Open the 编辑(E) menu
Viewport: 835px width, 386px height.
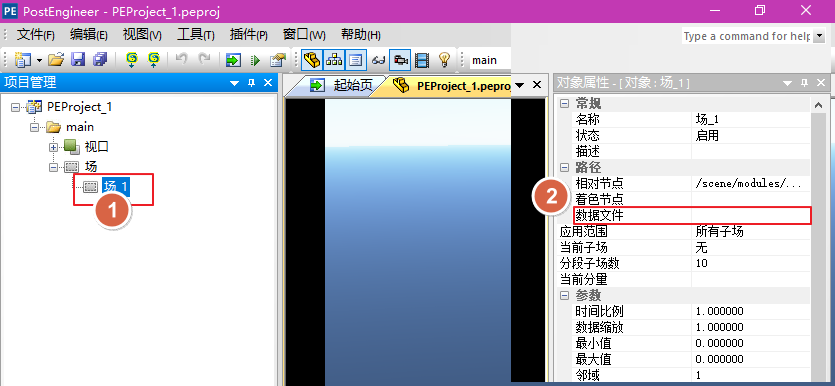pyautogui.click(x=89, y=35)
